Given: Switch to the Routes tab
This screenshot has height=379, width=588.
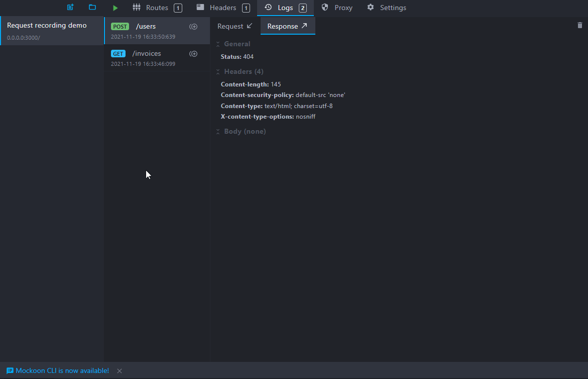Looking at the screenshot, I should (157, 8).
